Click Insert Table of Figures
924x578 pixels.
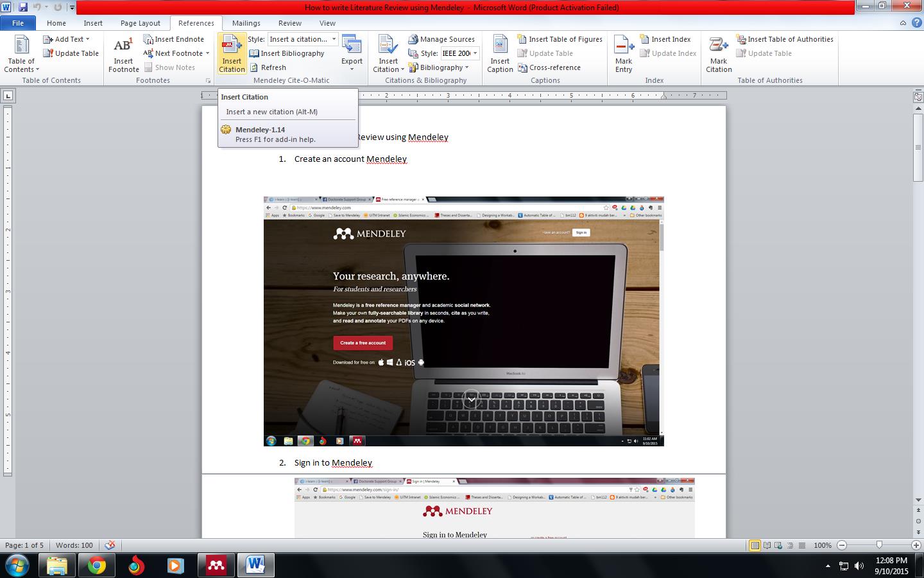[560, 39]
